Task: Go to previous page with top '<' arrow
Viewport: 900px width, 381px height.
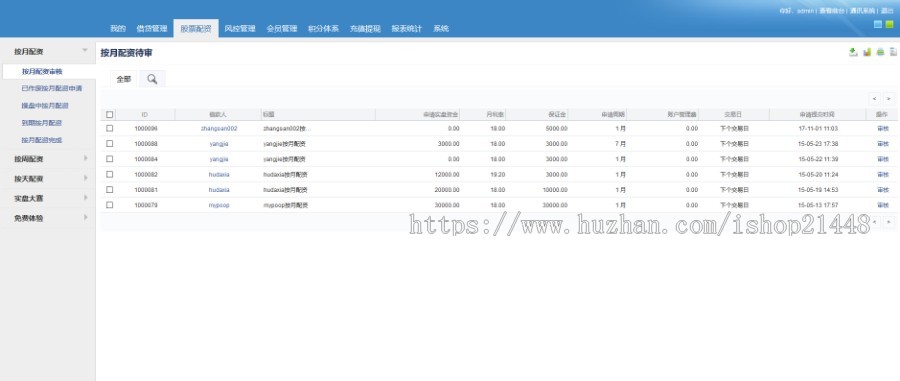Action: click(874, 99)
